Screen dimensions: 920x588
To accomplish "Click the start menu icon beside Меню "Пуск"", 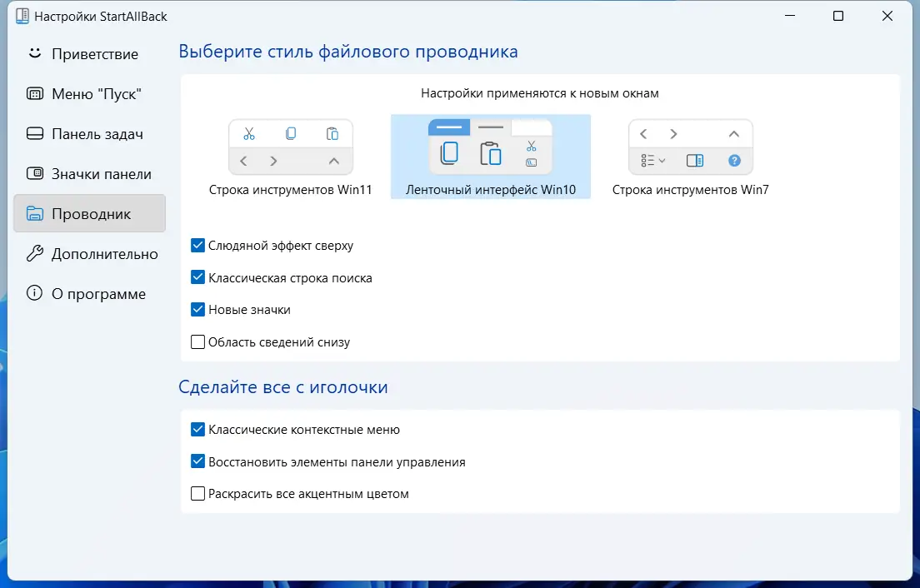I will tap(35, 94).
